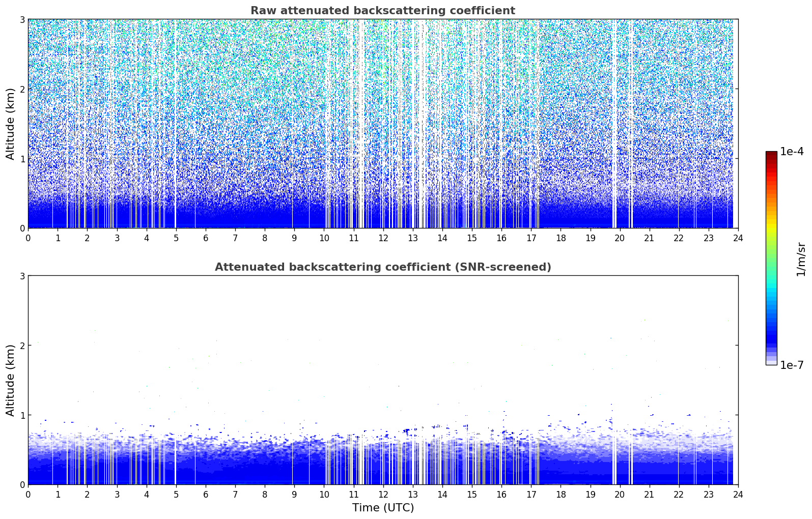Screen dimensions: 812x519
Task: Click hour tick '0' on the bottom plot
Action: tap(28, 495)
